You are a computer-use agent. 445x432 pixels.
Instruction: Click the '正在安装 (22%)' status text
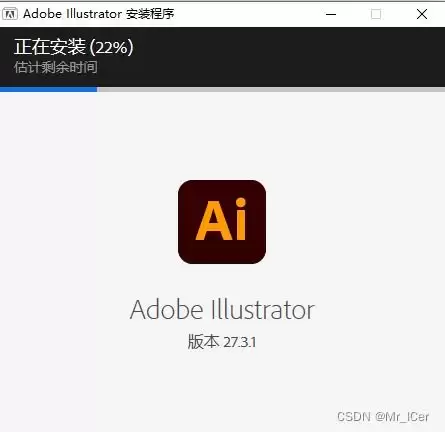74,47
